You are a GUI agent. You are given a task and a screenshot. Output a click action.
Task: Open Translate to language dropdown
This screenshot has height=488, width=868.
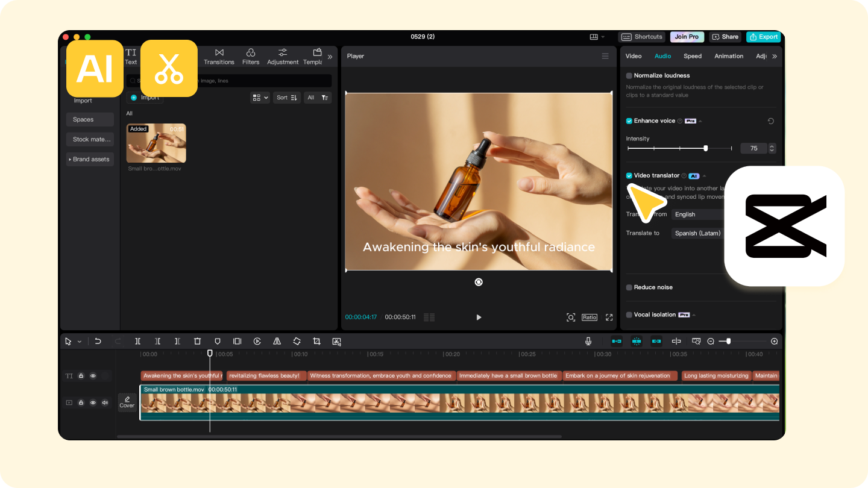[x=699, y=233]
